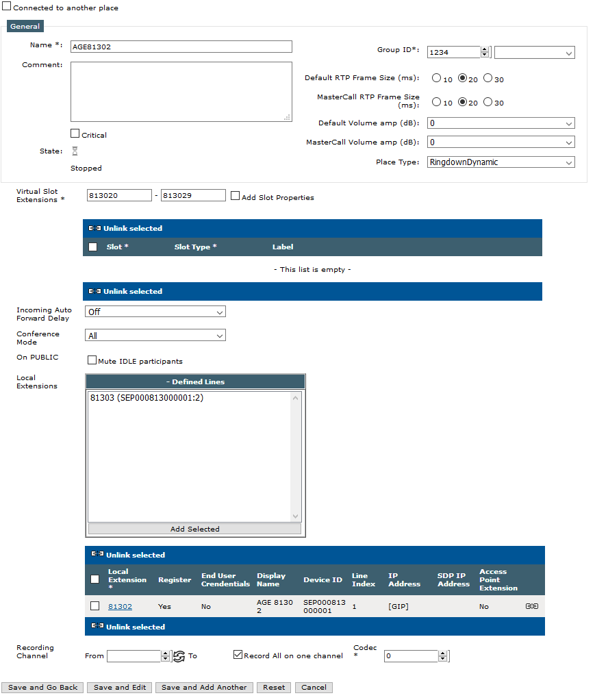The height and width of the screenshot is (700, 595).
Task: Click the Display Name cell AGE 81302
Action: (275, 606)
